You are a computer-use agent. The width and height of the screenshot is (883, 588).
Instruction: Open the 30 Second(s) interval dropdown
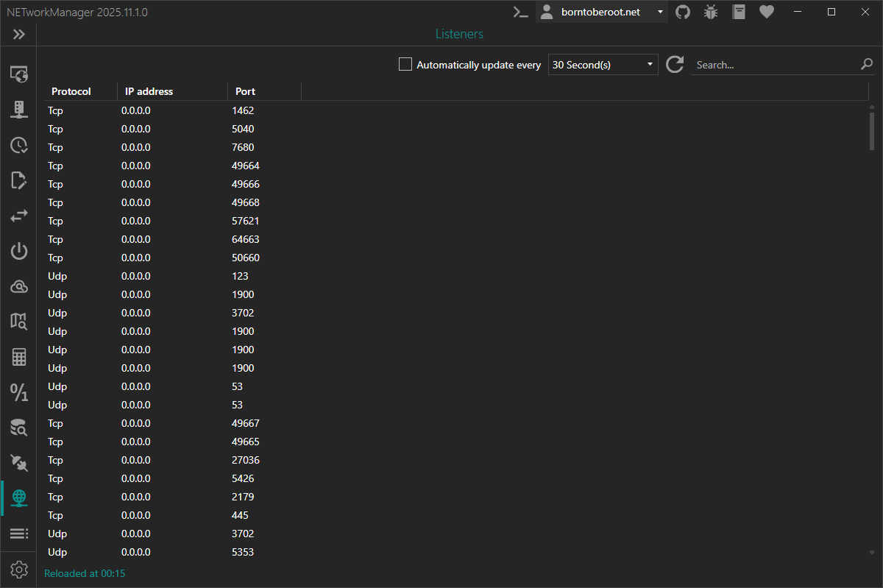tap(603, 65)
